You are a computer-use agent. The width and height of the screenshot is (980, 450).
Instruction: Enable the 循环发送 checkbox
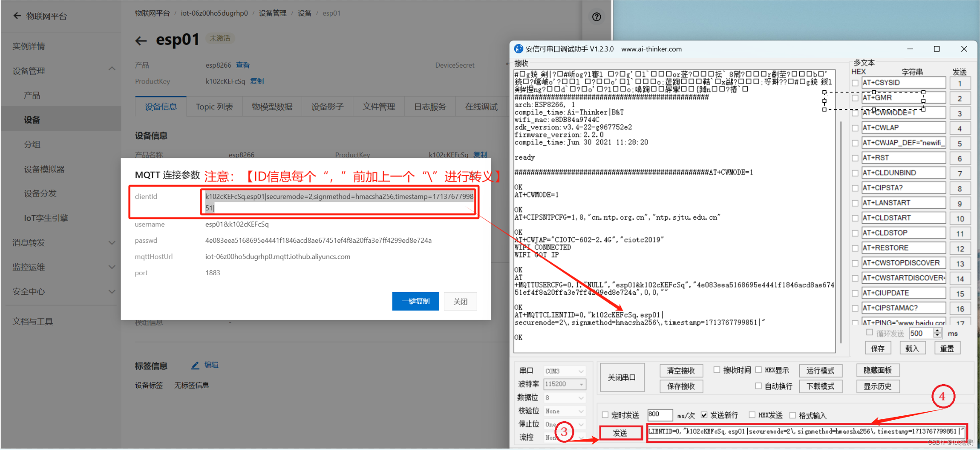coord(869,333)
